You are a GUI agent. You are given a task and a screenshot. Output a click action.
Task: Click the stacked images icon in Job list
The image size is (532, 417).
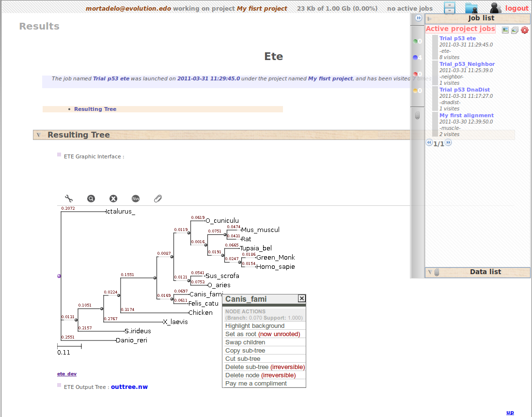515,30
